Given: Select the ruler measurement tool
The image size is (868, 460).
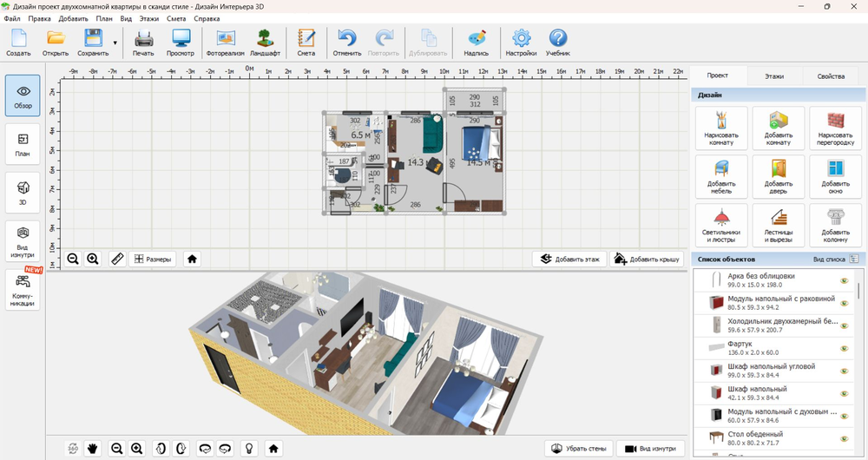Looking at the screenshot, I should point(116,259).
